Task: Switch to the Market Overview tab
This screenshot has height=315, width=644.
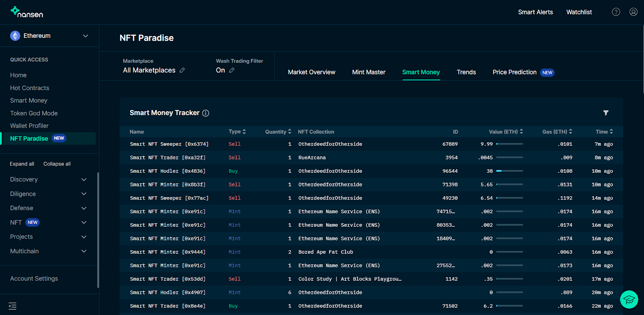Action: (311, 72)
